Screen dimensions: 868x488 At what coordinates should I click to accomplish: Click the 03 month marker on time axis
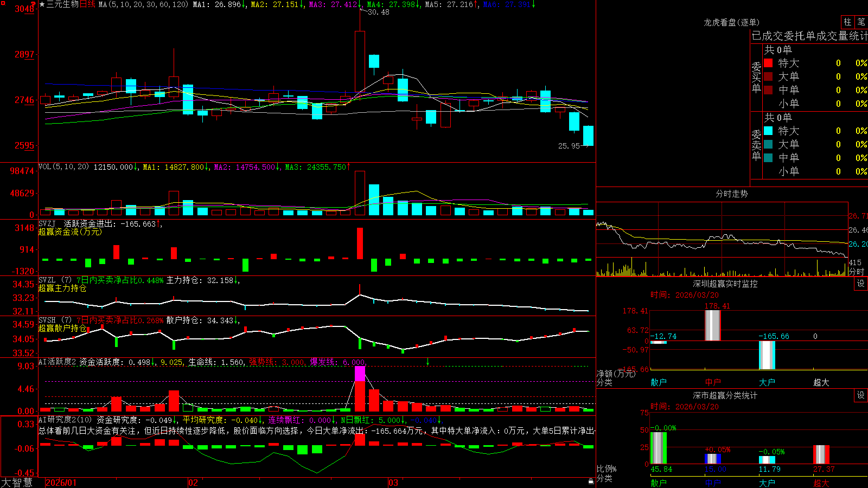click(393, 483)
